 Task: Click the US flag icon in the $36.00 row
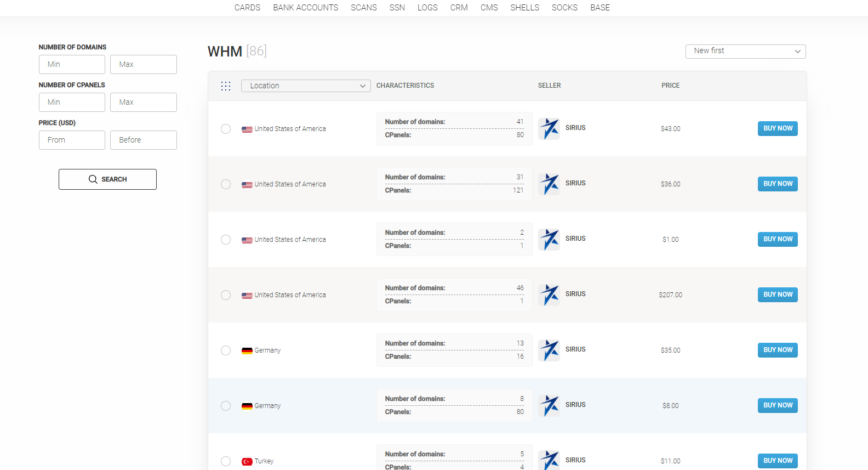click(247, 185)
